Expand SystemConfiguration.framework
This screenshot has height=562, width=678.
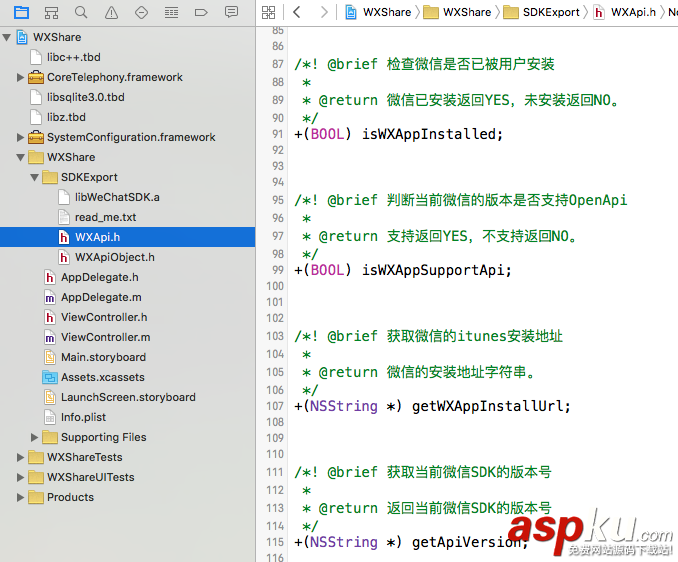(x=20, y=137)
